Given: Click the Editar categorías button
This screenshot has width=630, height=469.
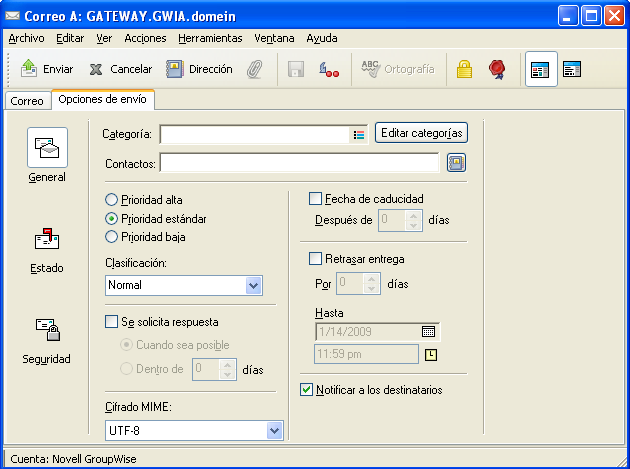Looking at the screenshot, I should [421, 133].
